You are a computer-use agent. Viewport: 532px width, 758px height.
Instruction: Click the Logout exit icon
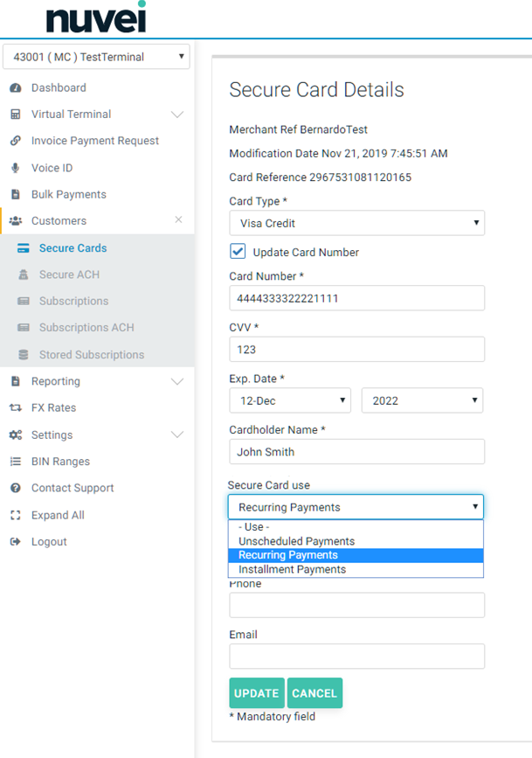tap(15, 542)
